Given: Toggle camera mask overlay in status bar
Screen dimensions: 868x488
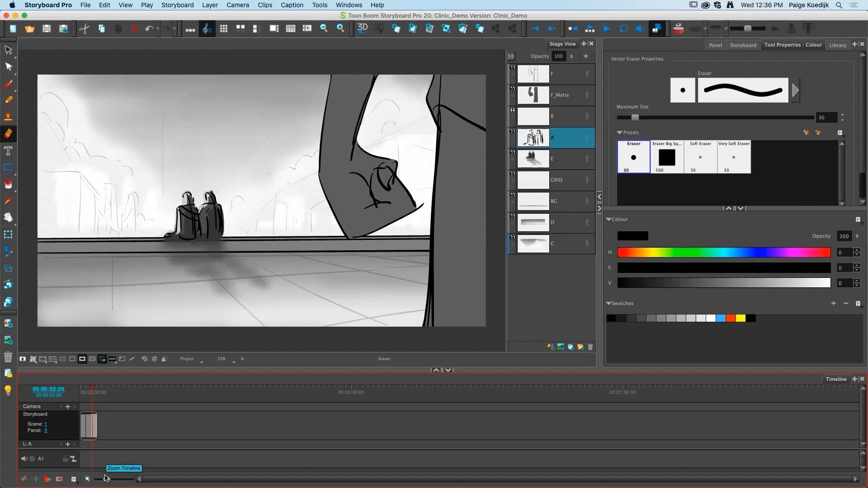Looking at the screenshot, I should tap(83, 359).
